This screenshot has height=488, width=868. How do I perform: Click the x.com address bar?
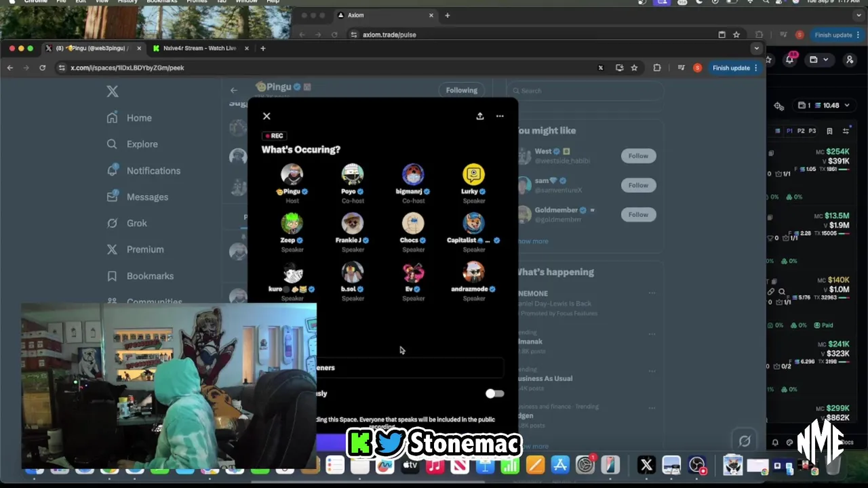pos(325,68)
